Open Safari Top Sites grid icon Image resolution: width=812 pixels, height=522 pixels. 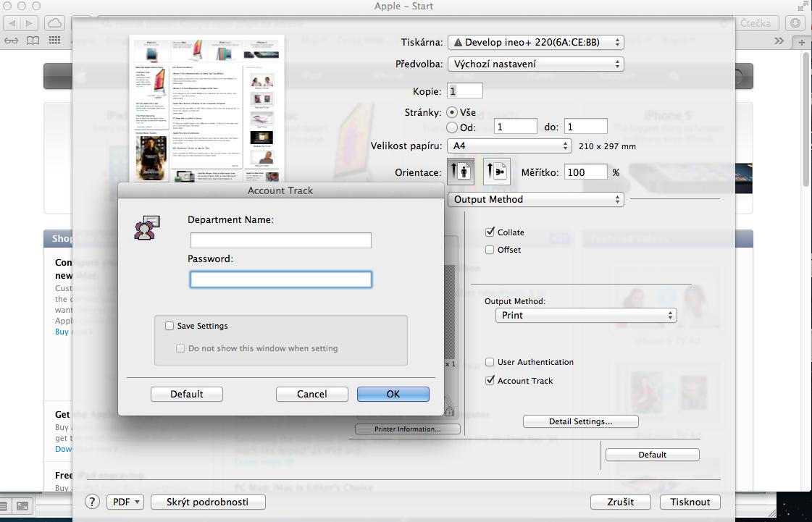coord(54,41)
